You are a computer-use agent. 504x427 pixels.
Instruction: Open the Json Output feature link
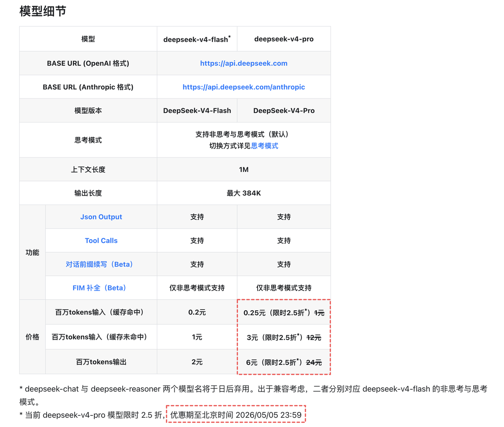tap(101, 217)
